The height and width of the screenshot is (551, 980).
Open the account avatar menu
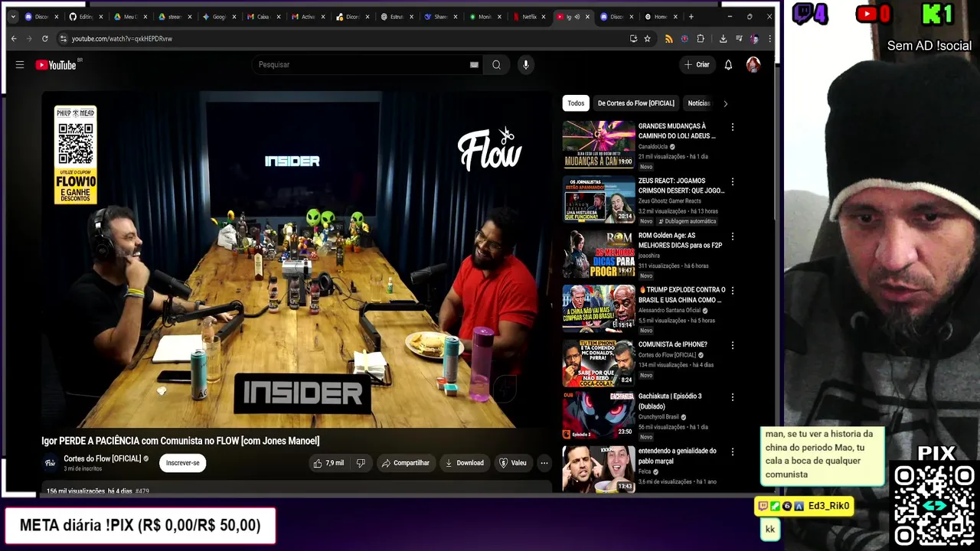[x=753, y=65]
